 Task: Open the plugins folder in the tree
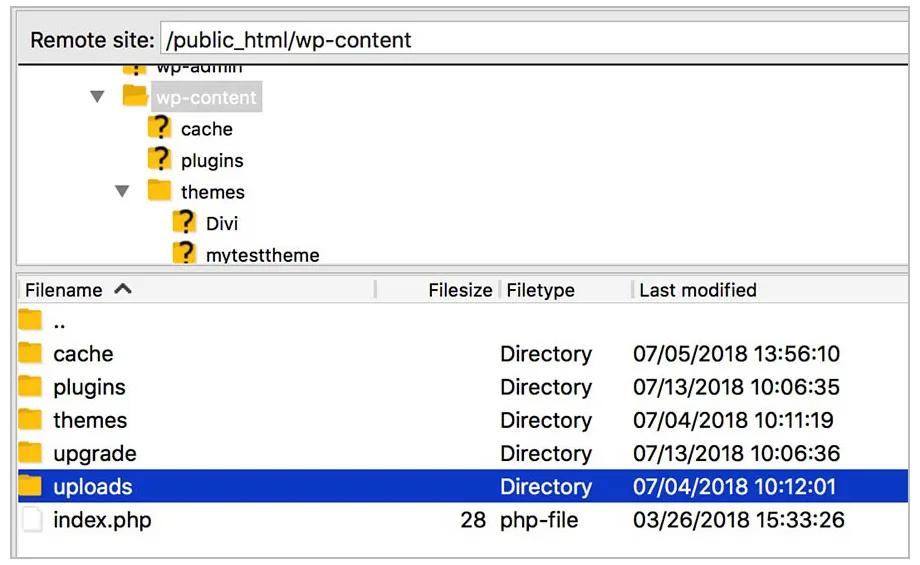pyautogui.click(x=212, y=161)
